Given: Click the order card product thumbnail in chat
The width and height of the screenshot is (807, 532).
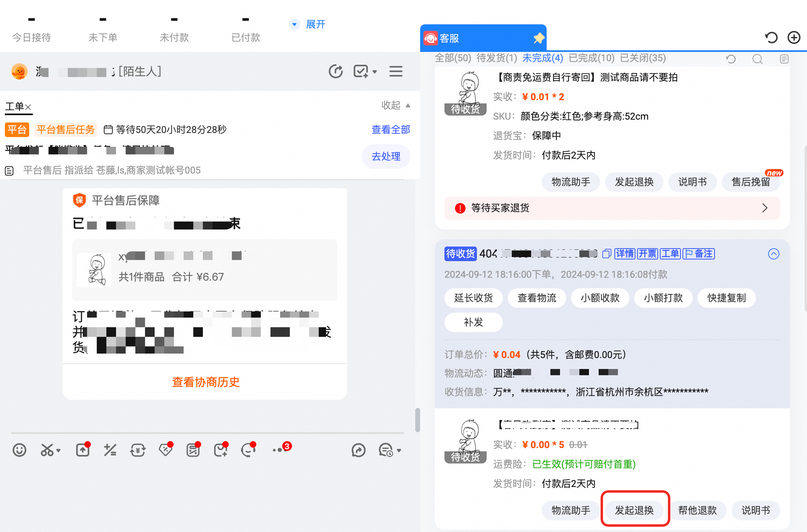Looking at the screenshot, I should (94, 270).
